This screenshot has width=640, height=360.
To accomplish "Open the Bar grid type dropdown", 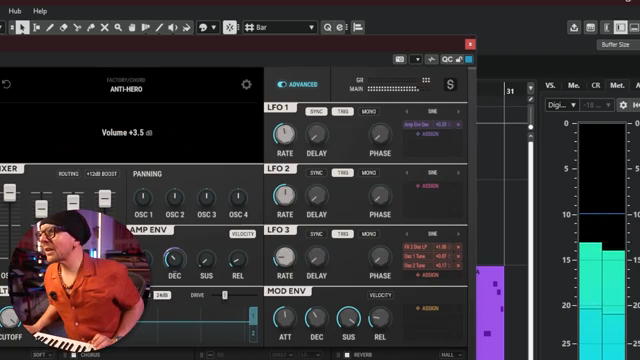I will (x=280, y=27).
